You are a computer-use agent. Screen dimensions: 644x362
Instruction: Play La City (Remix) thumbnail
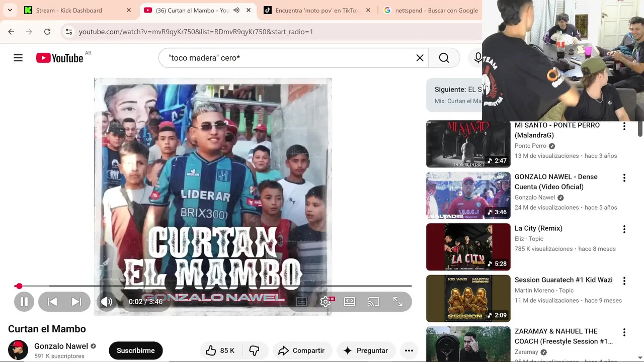[468, 247]
